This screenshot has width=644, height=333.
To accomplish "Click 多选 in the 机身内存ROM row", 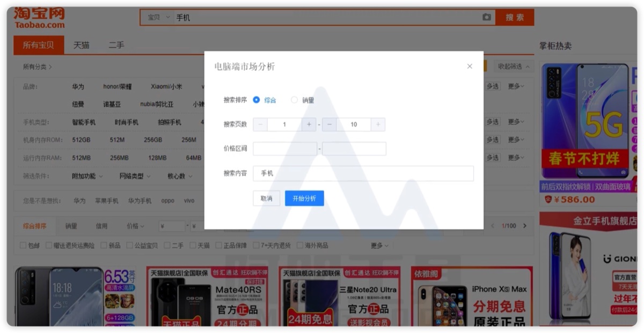I will [493, 139].
